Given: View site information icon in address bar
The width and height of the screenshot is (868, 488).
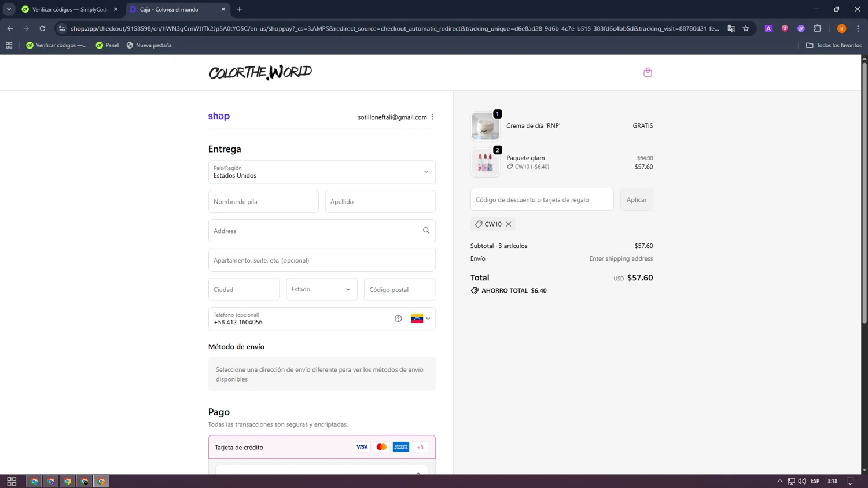Looking at the screenshot, I should click(62, 28).
